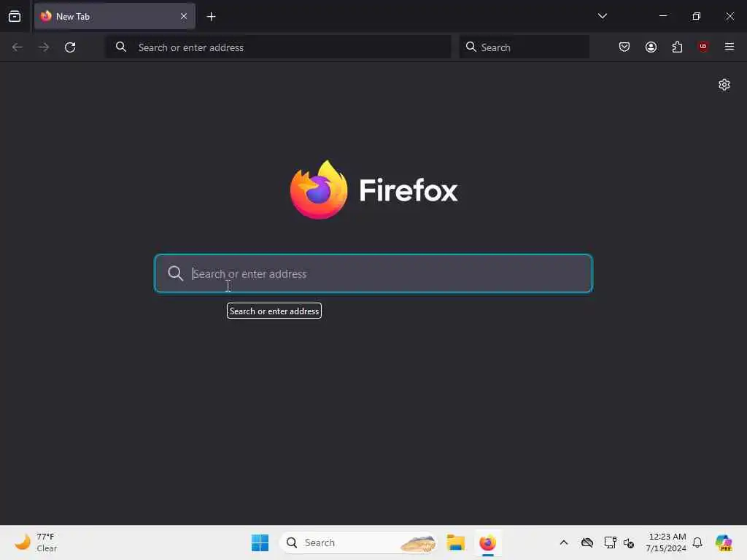Launch Copilot preview from taskbar
The width and height of the screenshot is (747, 560).
coord(724,542)
